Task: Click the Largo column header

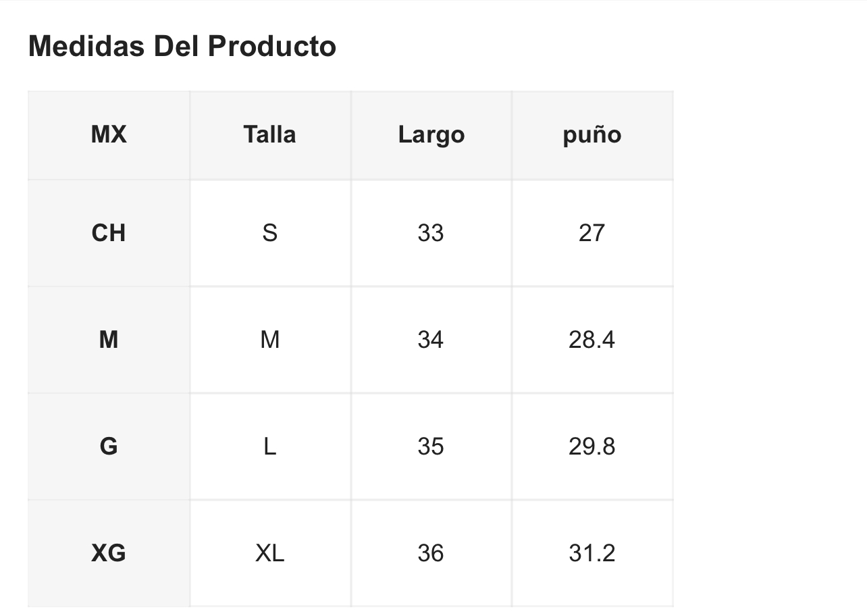Action: tap(431, 135)
